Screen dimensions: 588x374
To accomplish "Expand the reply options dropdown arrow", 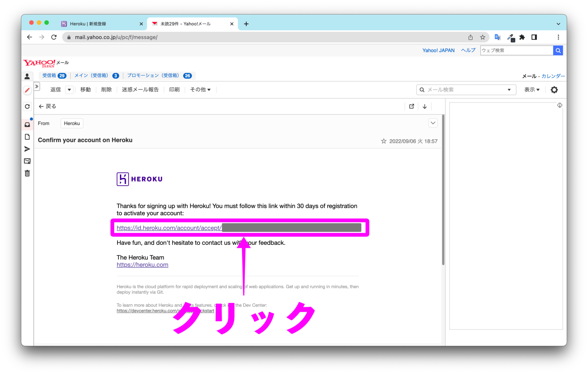I will (x=69, y=90).
